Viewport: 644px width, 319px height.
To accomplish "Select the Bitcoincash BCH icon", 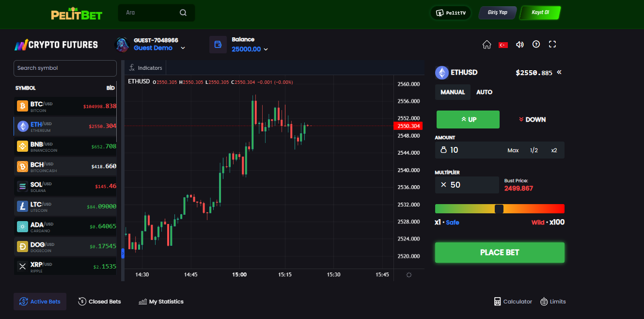I will pos(22,167).
